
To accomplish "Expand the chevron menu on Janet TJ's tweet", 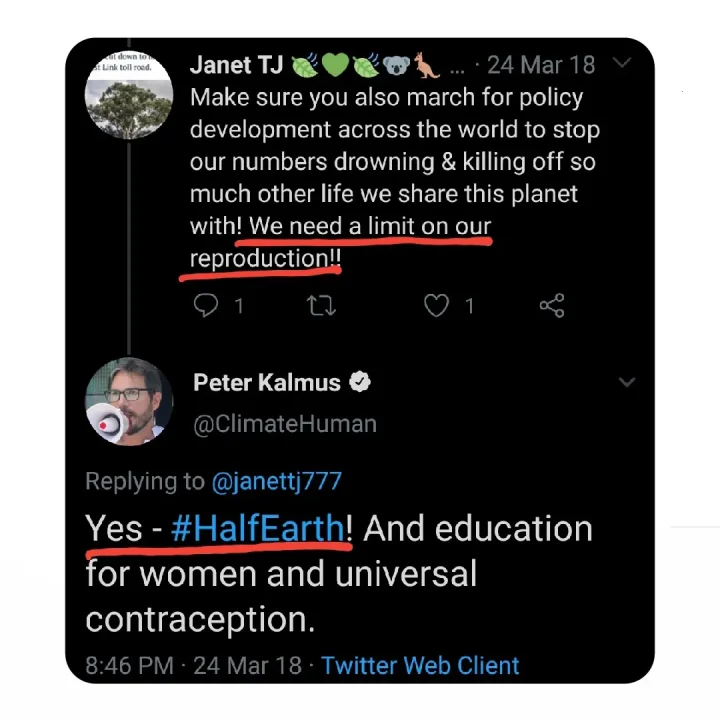I will tap(622, 64).
